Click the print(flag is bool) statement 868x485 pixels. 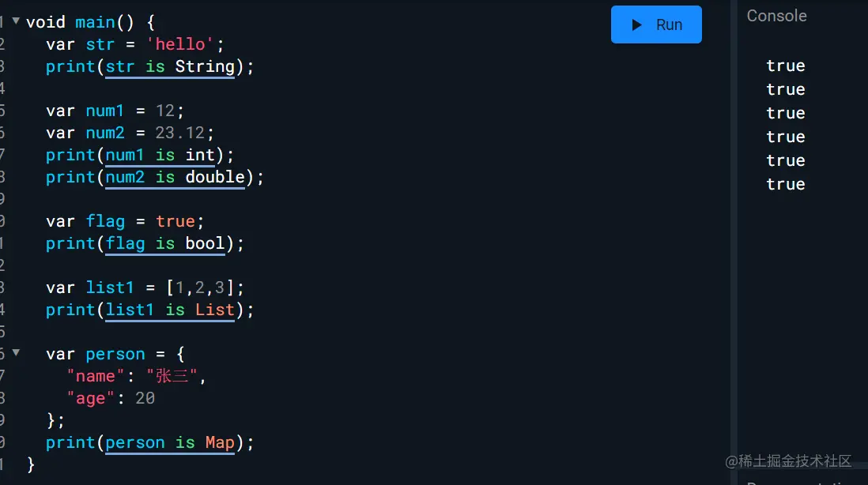[x=145, y=244]
